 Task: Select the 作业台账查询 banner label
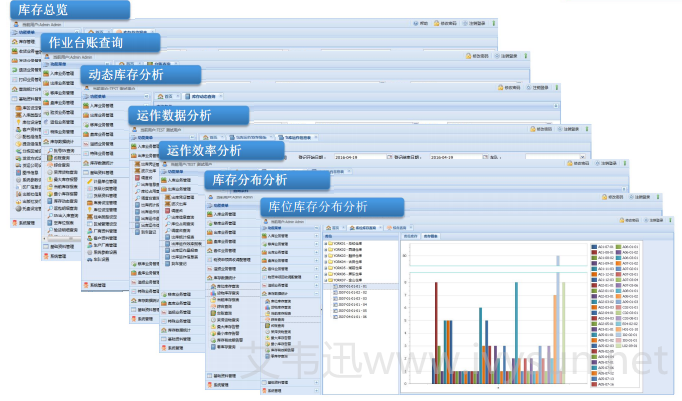[85, 43]
